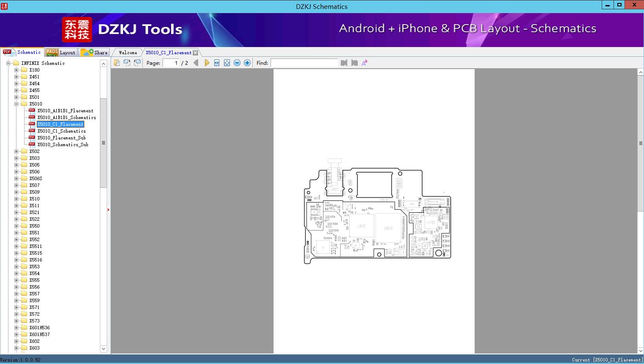
Task: Go to the next page
Action: (207, 63)
